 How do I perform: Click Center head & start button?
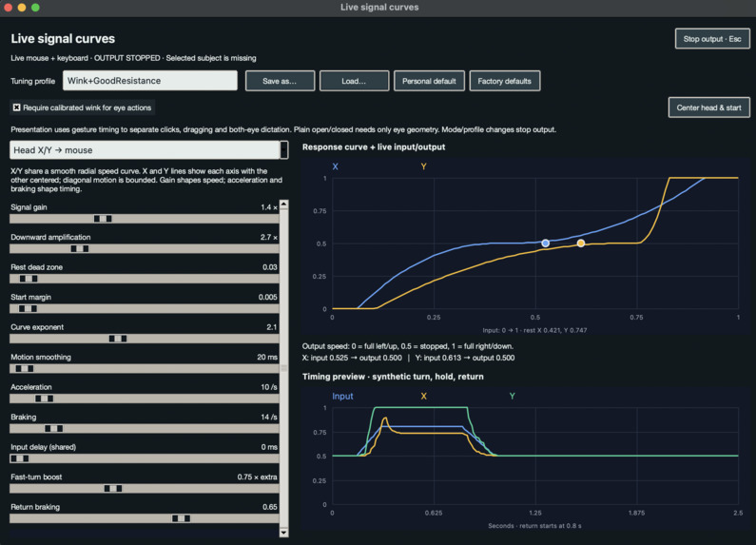click(708, 107)
